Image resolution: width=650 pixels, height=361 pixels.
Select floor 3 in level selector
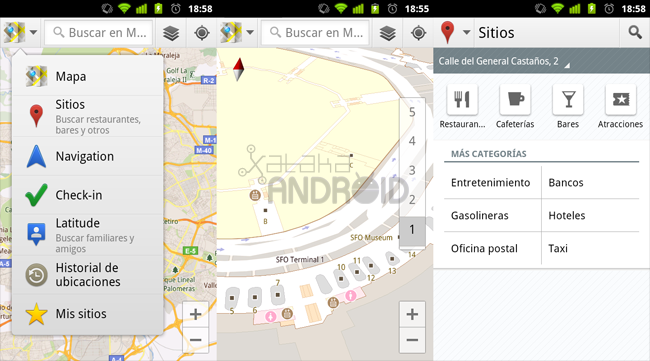[x=412, y=170]
